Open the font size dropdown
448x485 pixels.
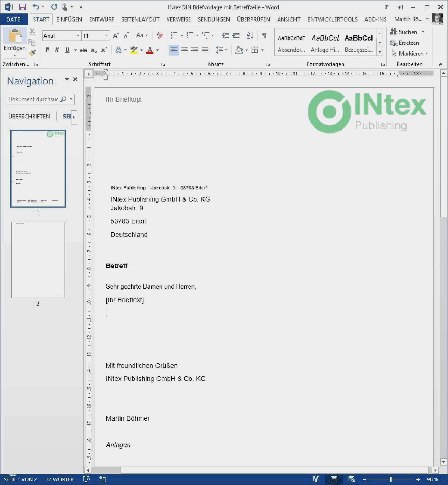point(106,36)
